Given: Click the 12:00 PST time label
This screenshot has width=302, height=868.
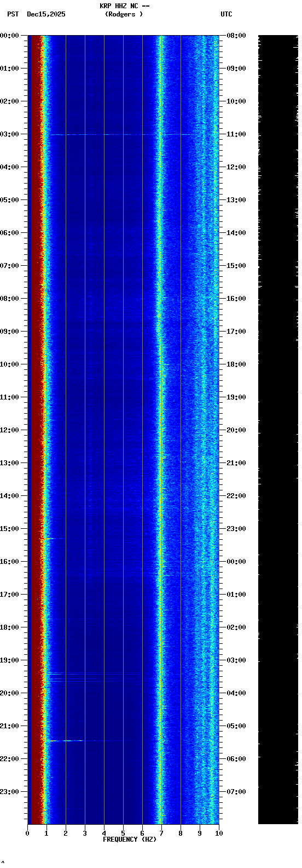Looking at the screenshot, I should (10, 430).
